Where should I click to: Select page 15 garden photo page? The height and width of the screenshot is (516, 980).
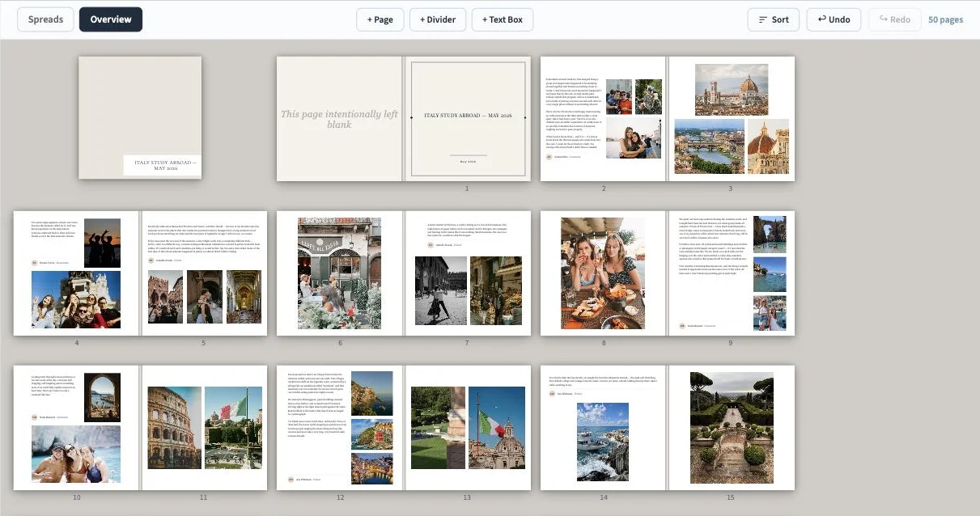732,427
